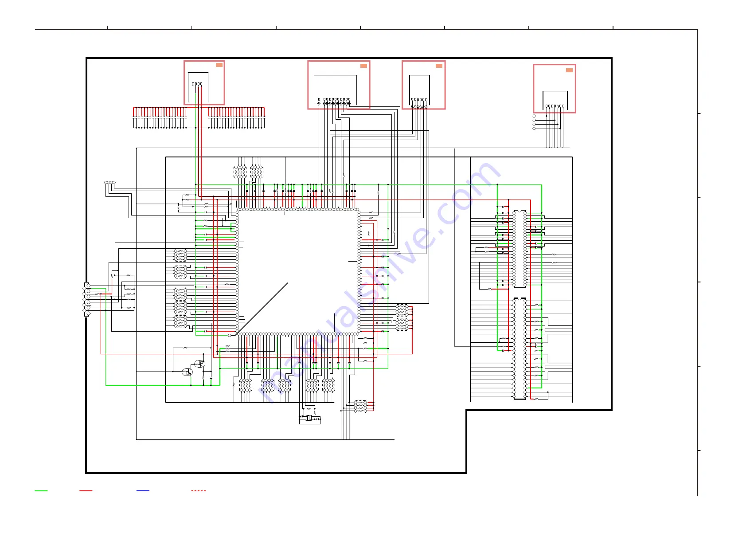The height and width of the screenshot is (560, 754).
Task: Click the orange tag in the far-right connector box
Action: [x=569, y=70]
